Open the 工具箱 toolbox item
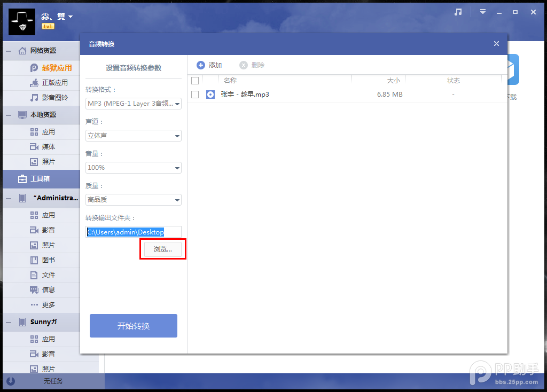The height and width of the screenshot is (392, 547). [x=42, y=179]
